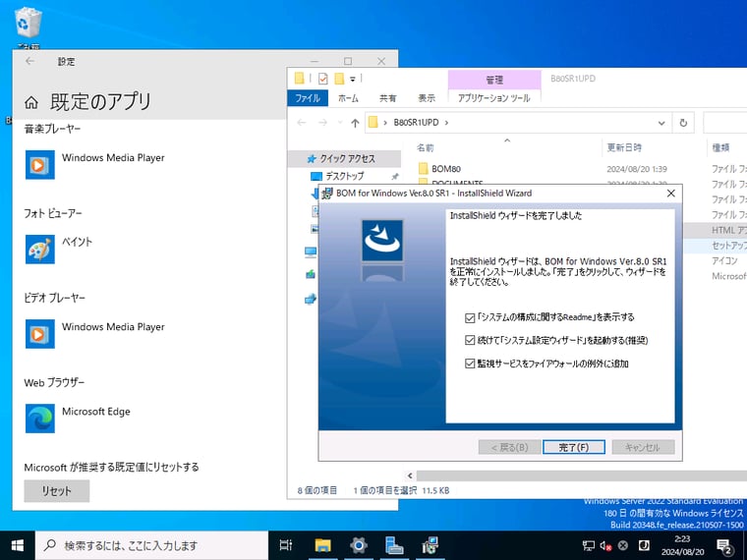This screenshot has height=560, width=747.
Task: Open the アプリケーション ツール ribbon tab
Action: click(494, 98)
